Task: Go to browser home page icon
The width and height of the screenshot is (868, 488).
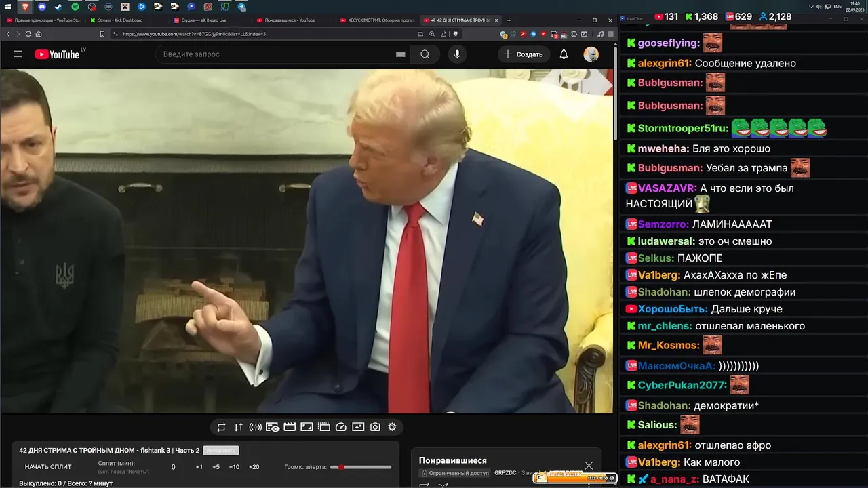Action: point(39,34)
